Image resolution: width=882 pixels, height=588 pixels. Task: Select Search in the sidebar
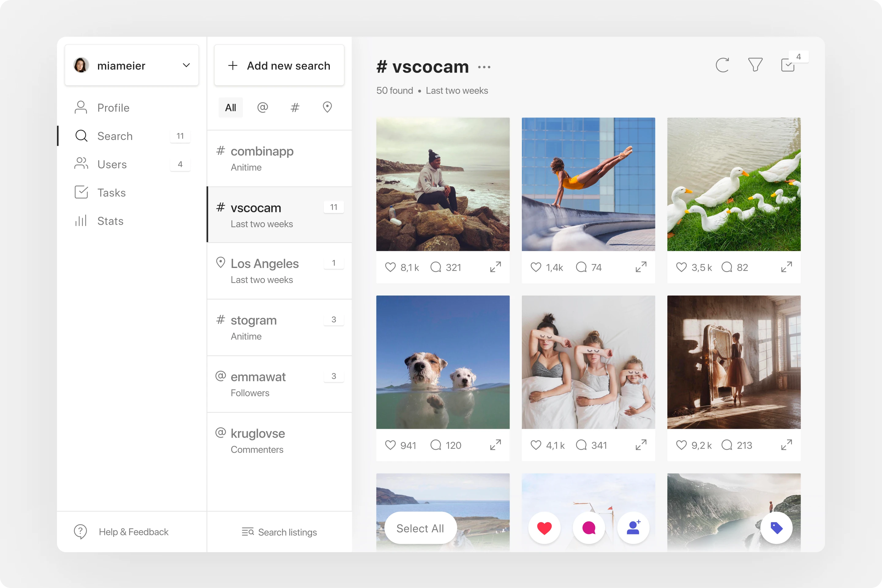click(x=132, y=136)
